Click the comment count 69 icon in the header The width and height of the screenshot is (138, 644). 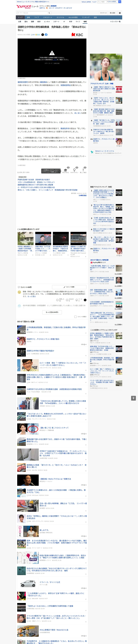click(33, 35)
